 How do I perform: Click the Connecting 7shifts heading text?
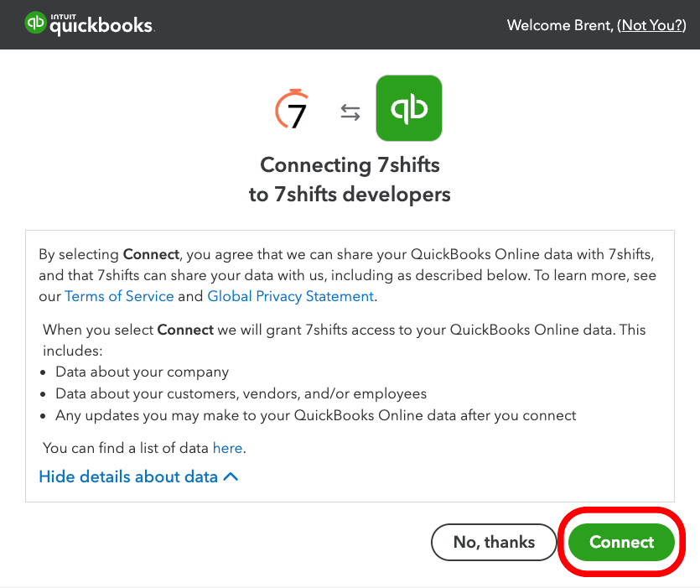pos(350,165)
